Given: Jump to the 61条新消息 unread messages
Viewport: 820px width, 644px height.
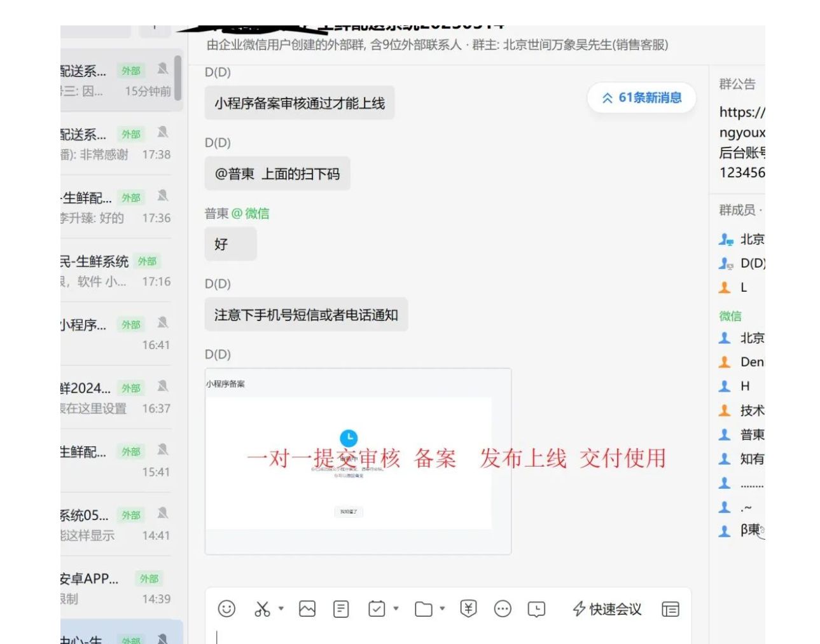Looking at the screenshot, I should [x=641, y=98].
